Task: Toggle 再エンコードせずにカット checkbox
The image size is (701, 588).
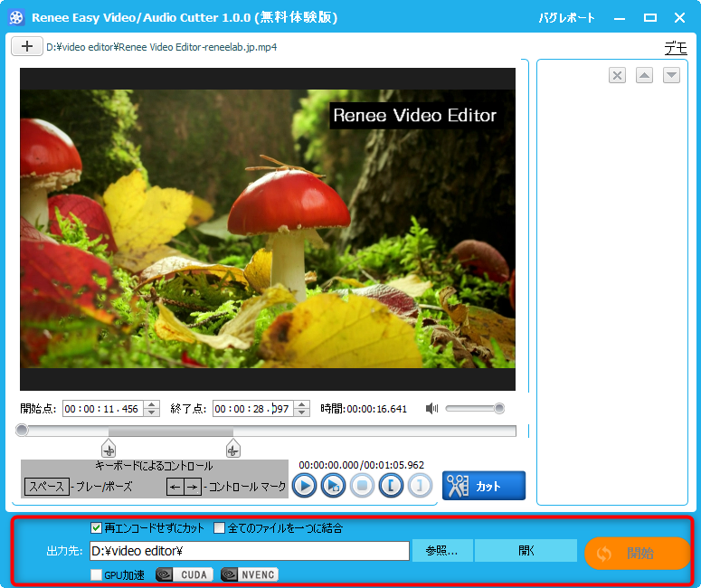Action: click(x=96, y=528)
